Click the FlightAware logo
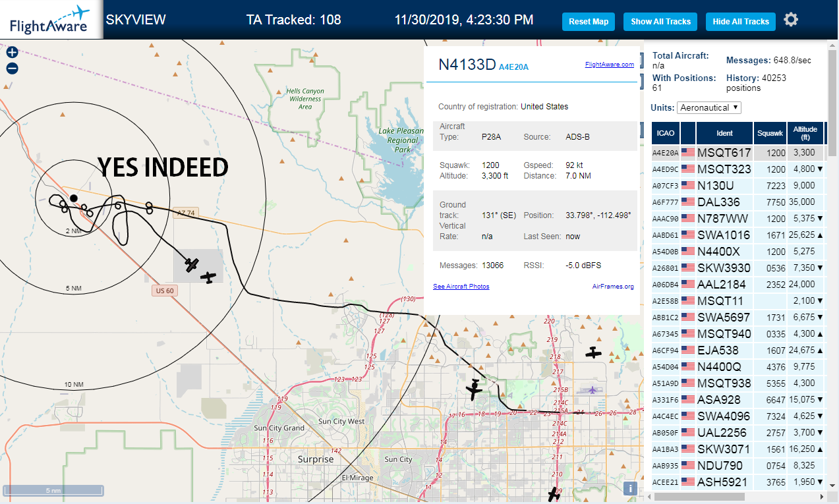This screenshot has width=839, height=504. [x=51, y=20]
